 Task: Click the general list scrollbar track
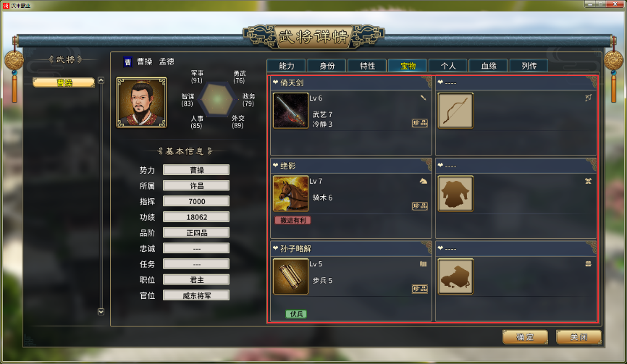[x=101, y=196]
